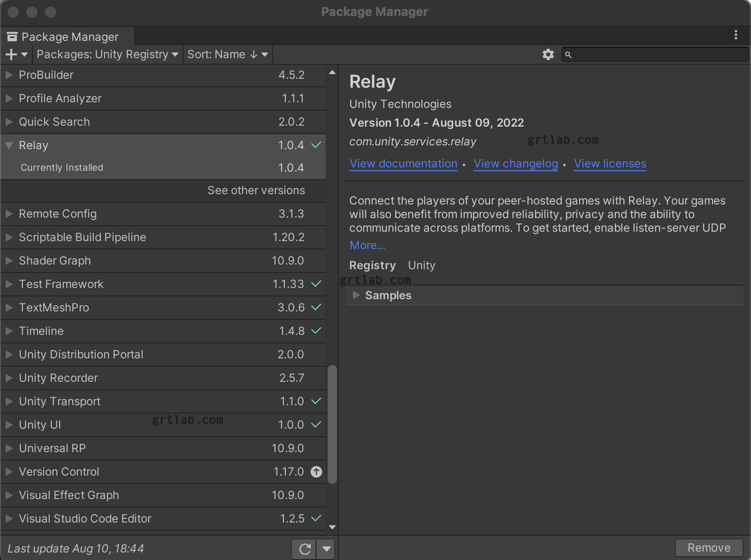
Task: Click the View documentation link
Action: 403,164
